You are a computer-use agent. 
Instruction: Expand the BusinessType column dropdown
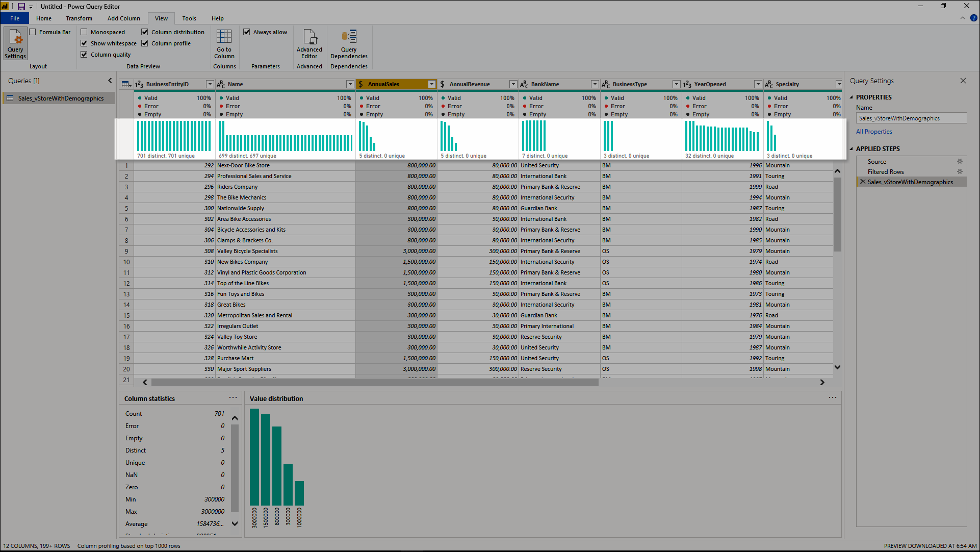[x=675, y=84]
